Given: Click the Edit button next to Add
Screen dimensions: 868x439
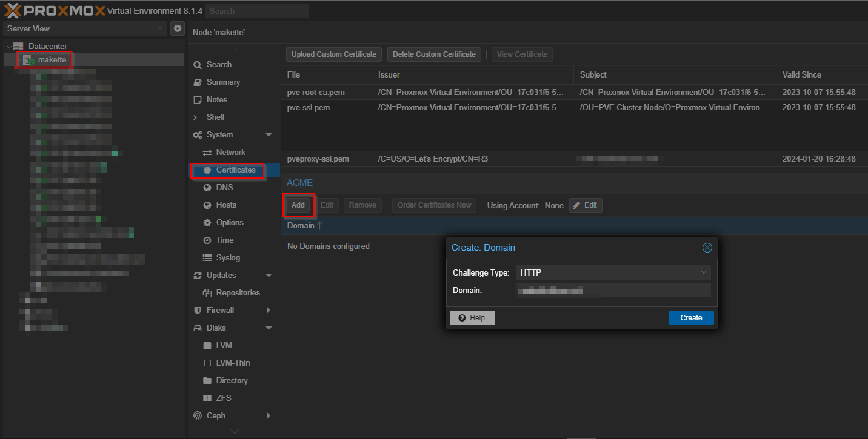Looking at the screenshot, I should tap(327, 205).
